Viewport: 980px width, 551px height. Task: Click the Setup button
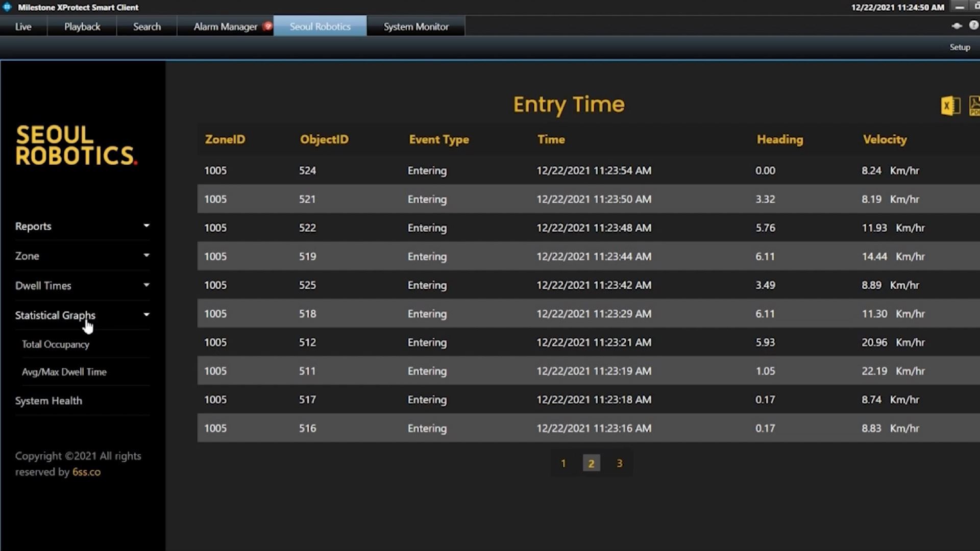[960, 47]
